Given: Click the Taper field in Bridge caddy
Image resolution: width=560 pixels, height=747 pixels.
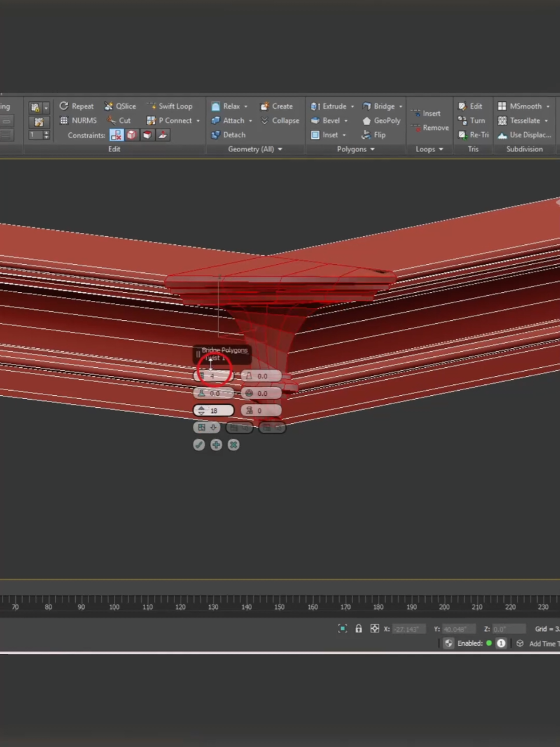Looking at the screenshot, I should pos(261,376).
